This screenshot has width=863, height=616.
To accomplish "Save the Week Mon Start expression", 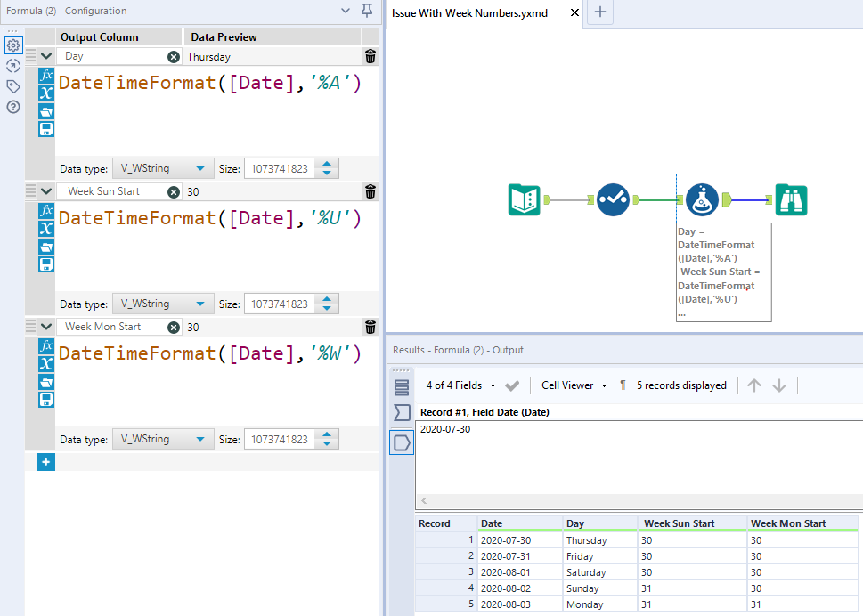I will 46,400.
